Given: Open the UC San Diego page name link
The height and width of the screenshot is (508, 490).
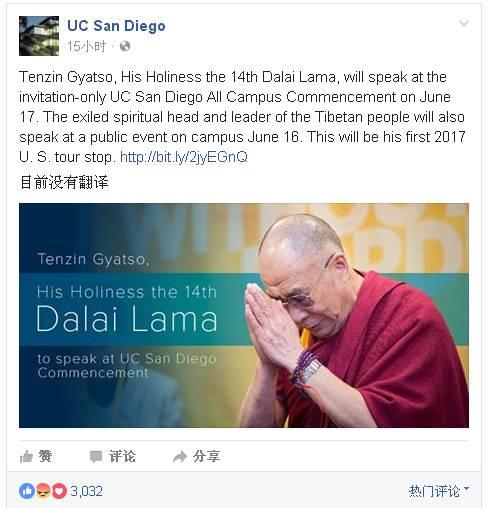Looking at the screenshot, I should (x=116, y=26).
